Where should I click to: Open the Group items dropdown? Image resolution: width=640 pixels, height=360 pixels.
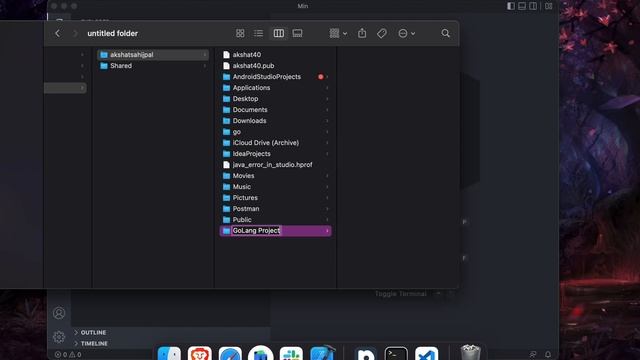pyautogui.click(x=338, y=33)
